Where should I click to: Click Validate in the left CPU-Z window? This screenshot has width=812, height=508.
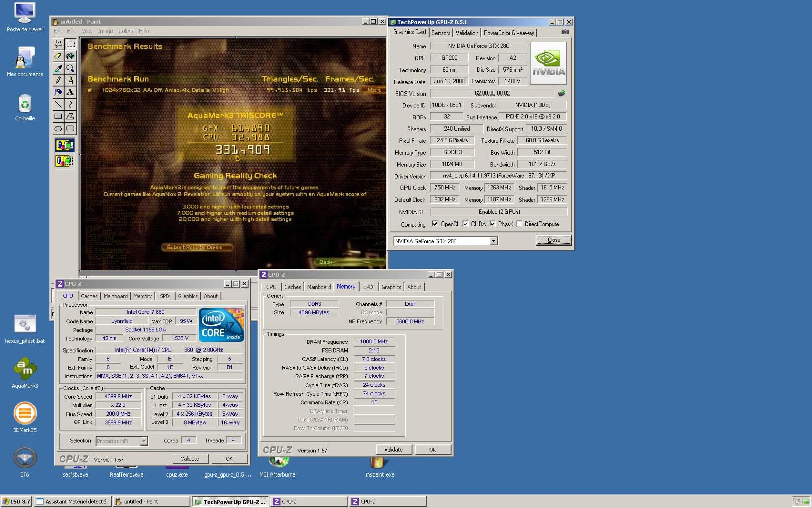click(x=190, y=459)
